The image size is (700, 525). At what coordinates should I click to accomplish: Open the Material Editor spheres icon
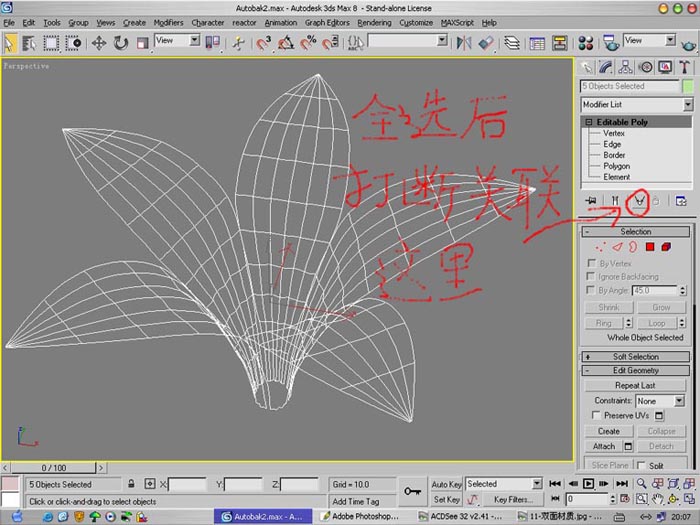pos(585,43)
